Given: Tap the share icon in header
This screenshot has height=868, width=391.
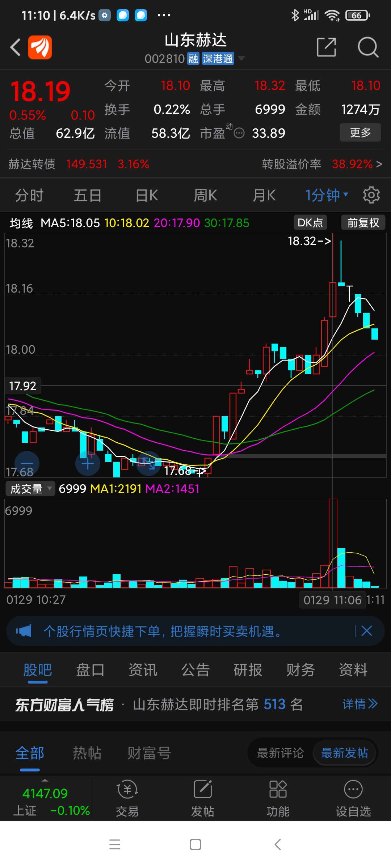Looking at the screenshot, I should (327, 47).
